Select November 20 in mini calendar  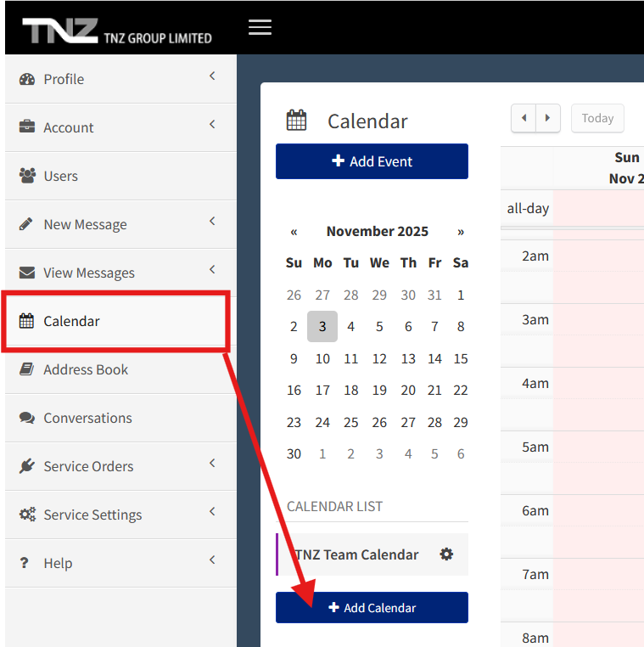[x=408, y=390]
